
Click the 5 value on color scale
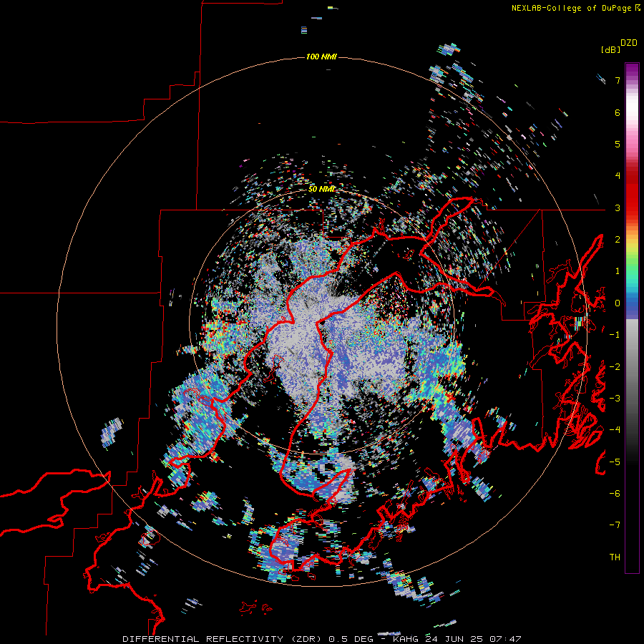pyautogui.click(x=618, y=144)
